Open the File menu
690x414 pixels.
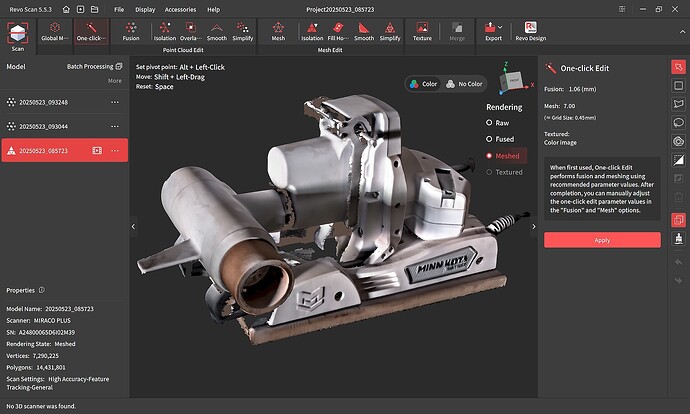(x=119, y=9)
